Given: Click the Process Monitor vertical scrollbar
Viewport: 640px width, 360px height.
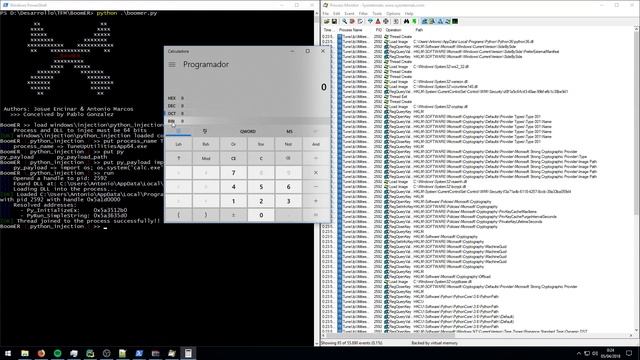Looking at the screenshot, I should (x=637, y=180).
